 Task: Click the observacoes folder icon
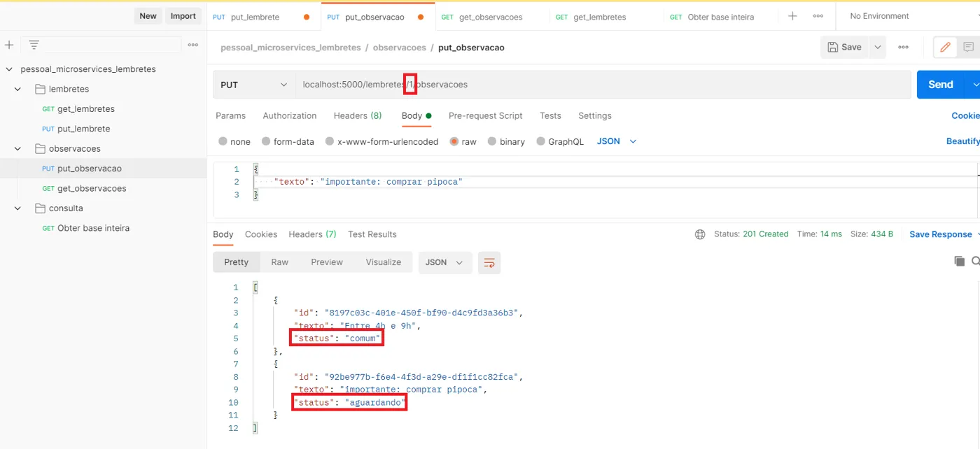click(40, 148)
